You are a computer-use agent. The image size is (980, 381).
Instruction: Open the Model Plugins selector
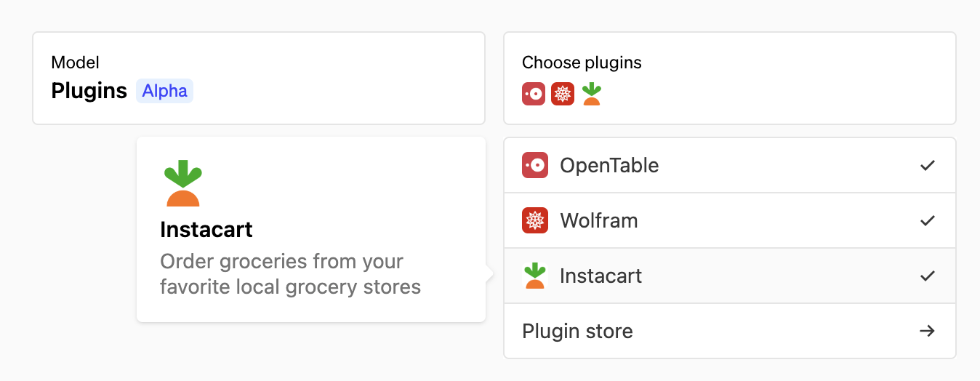pos(258,78)
